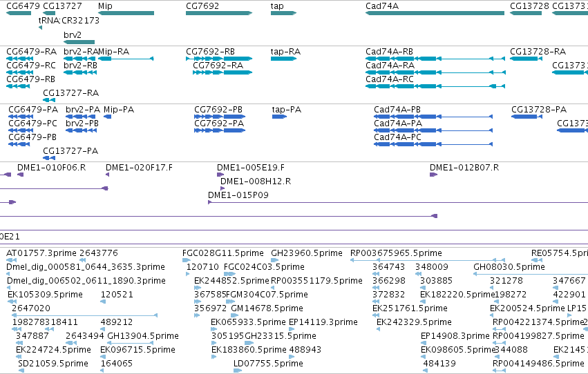Click the GH13904.5prime EST feature
Screen dimensions: 588x374
131,343
